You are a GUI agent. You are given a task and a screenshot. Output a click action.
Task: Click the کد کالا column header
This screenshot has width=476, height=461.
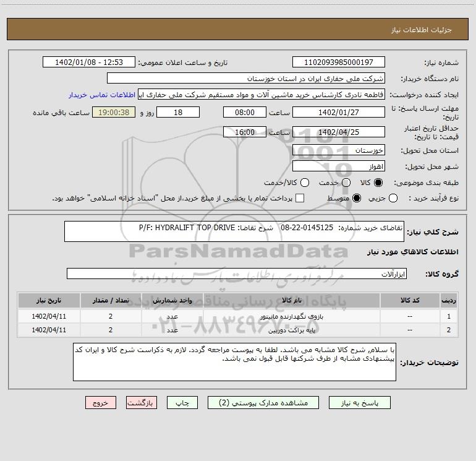coord(410,300)
